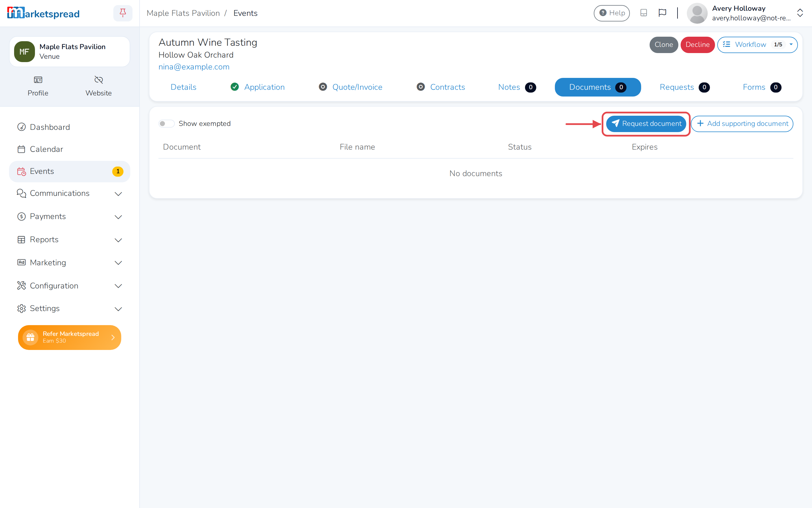Image resolution: width=812 pixels, height=508 pixels.
Task: Click the red Decline button
Action: pyautogui.click(x=698, y=45)
